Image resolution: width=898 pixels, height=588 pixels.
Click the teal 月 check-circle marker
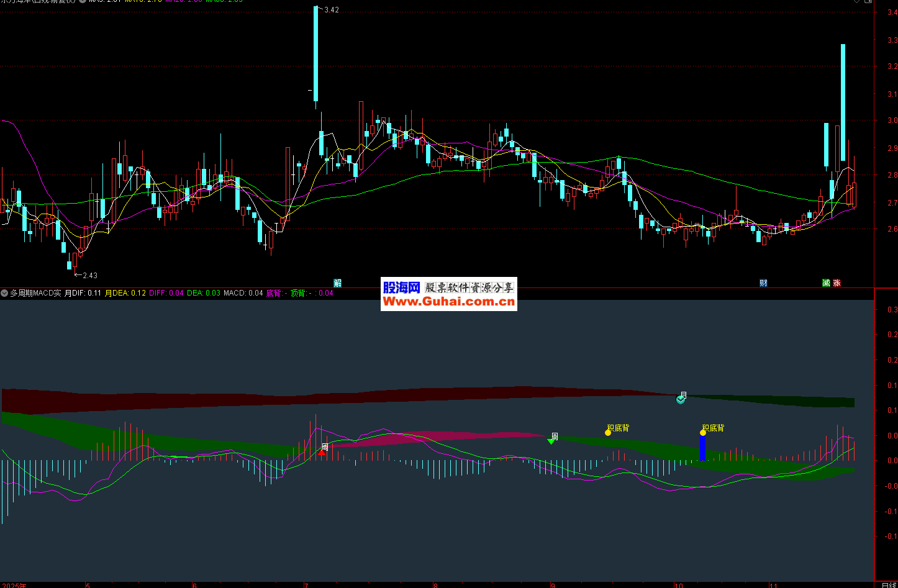click(x=681, y=400)
